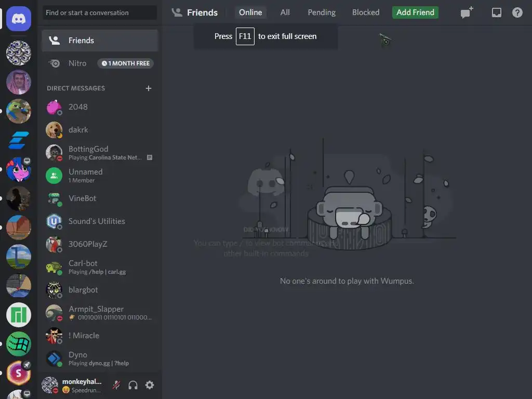Open DM with ! Miracle
The width and height of the screenshot is (532, 399).
tap(100, 336)
